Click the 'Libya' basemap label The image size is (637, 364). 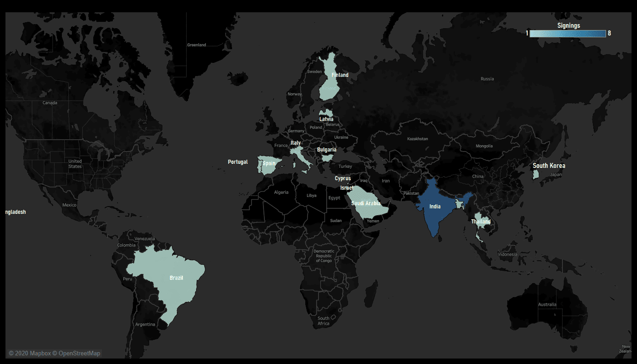(x=312, y=195)
